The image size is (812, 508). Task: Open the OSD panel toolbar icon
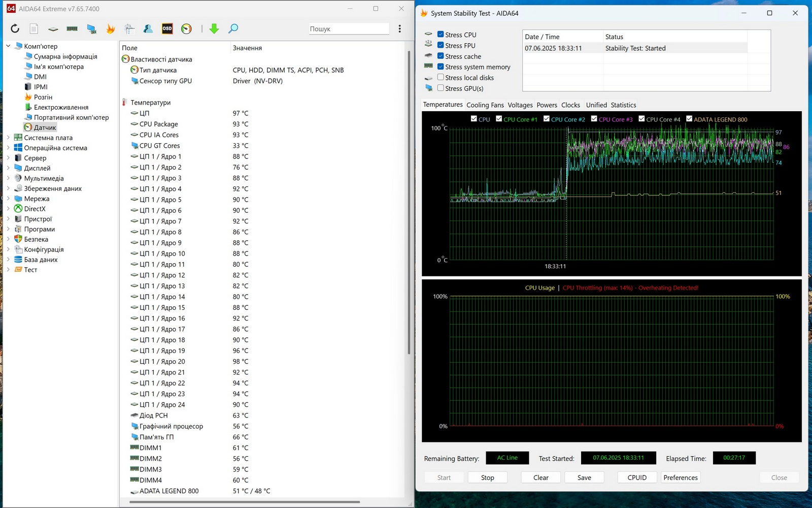167,29
